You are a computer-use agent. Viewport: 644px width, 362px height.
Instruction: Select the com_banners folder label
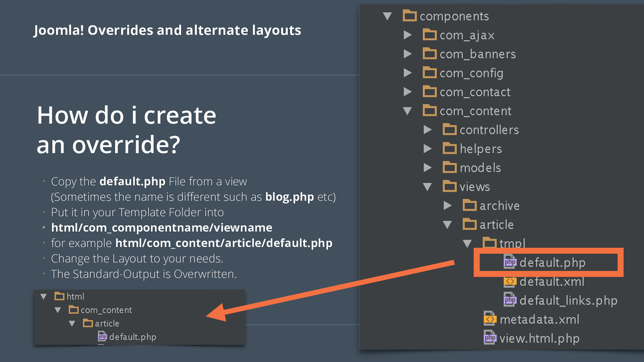pyautogui.click(x=478, y=54)
